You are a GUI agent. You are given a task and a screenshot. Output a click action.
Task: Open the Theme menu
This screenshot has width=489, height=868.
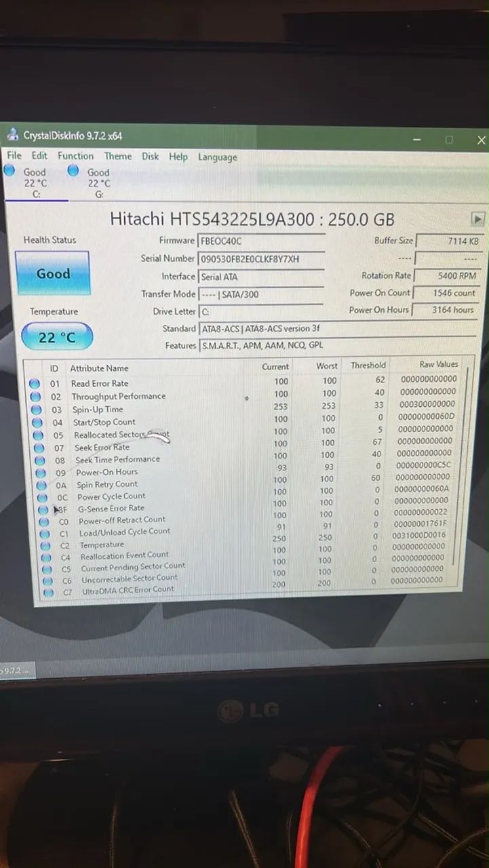click(x=118, y=156)
